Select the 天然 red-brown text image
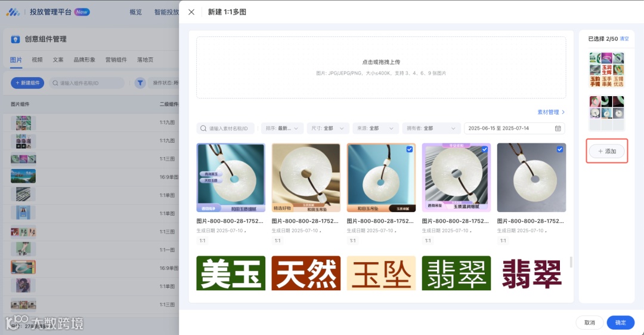The height and width of the screenshot is (335, 644). pos(306,273)
